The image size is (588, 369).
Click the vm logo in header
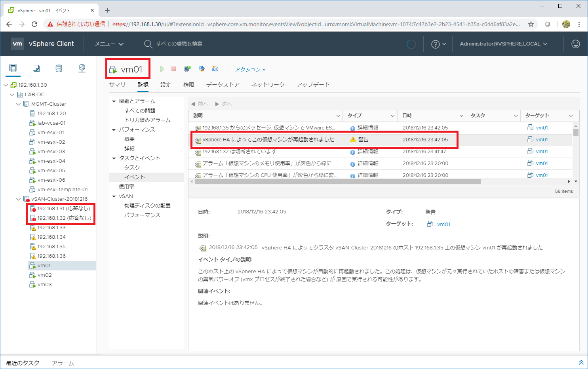point(17,44)
